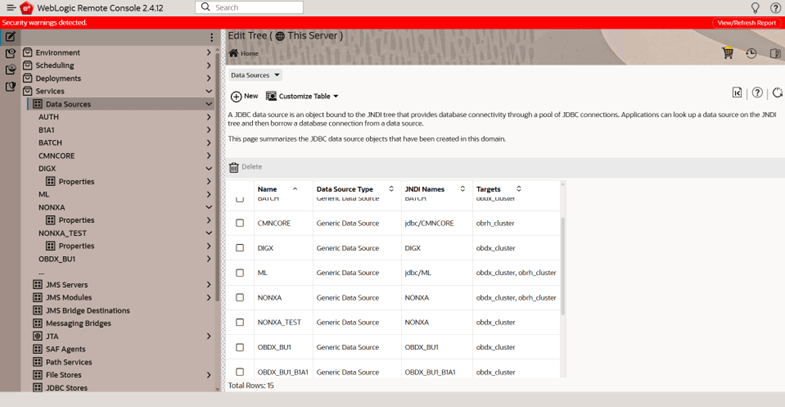Click the landing page toggle icon
This screenshot has height=407, width=785.
click(x=737, y=93)
